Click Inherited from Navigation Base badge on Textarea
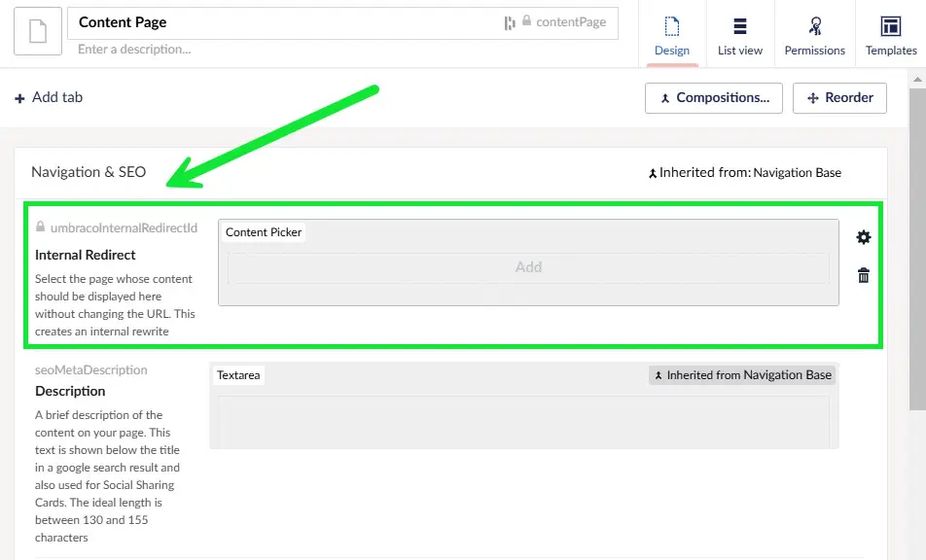The height and width of the screenshot is (560, 926). (741, 374)
